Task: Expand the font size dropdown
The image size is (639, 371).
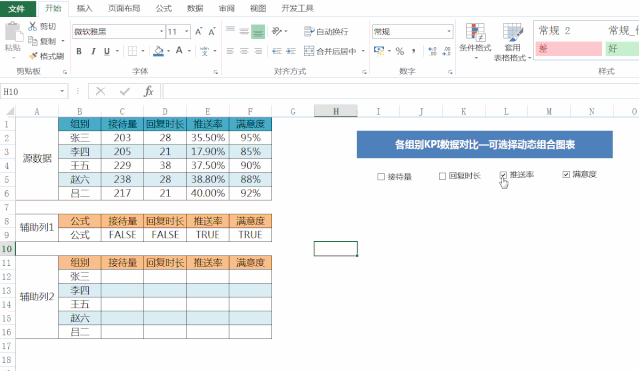Action: pos(187,31)
